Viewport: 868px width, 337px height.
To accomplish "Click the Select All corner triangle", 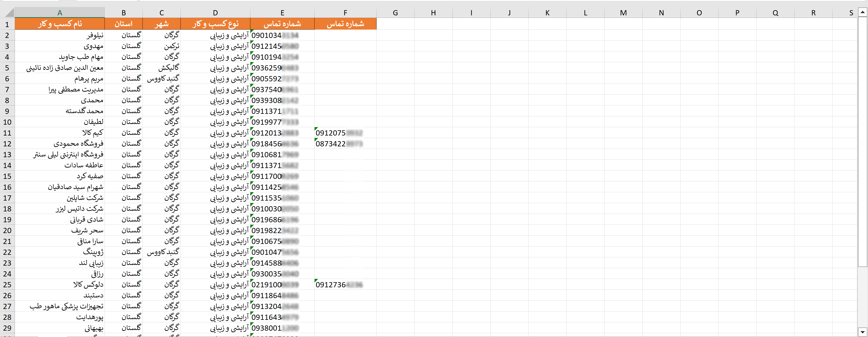I will (9, 12).
